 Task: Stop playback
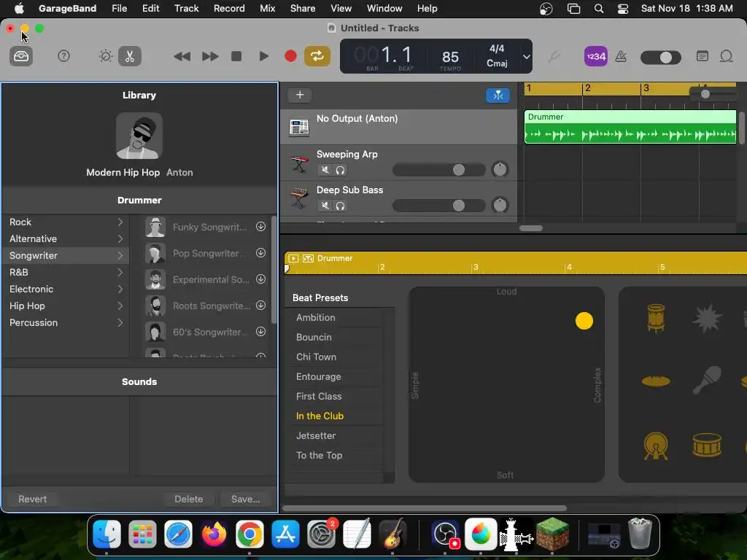point(236,56)
